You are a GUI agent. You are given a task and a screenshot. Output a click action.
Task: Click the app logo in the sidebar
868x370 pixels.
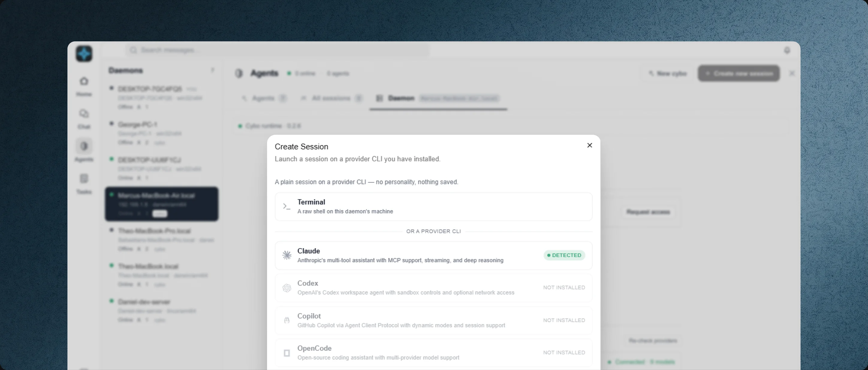(x=84, y=54)
